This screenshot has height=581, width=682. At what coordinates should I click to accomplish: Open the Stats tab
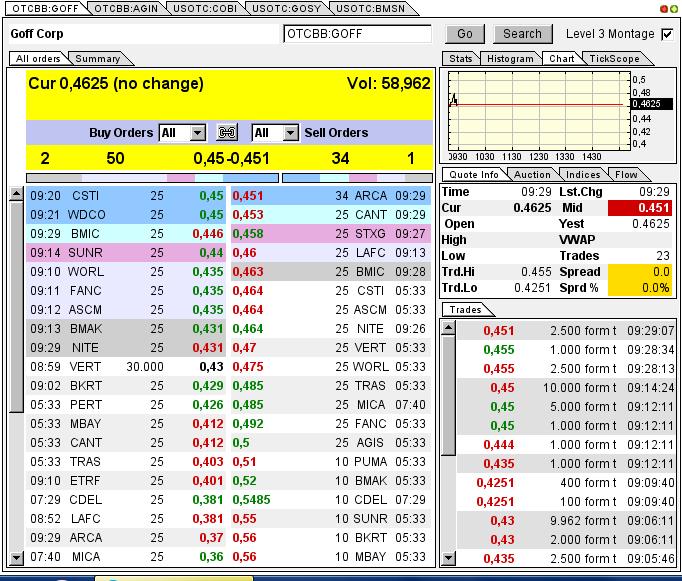point(461,59)
